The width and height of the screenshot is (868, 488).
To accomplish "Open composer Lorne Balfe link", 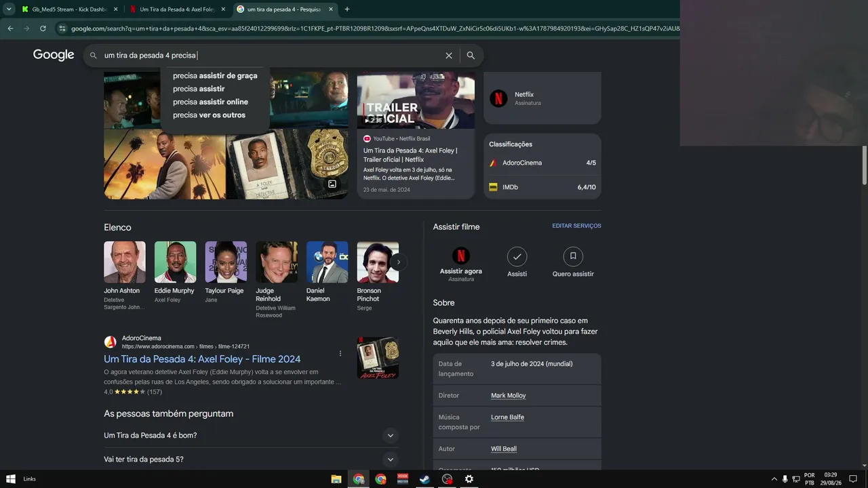I will coord(507,418).
